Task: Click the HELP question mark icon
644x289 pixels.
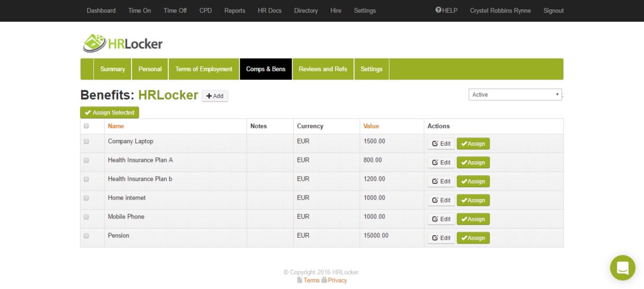Action: point(438,10)
